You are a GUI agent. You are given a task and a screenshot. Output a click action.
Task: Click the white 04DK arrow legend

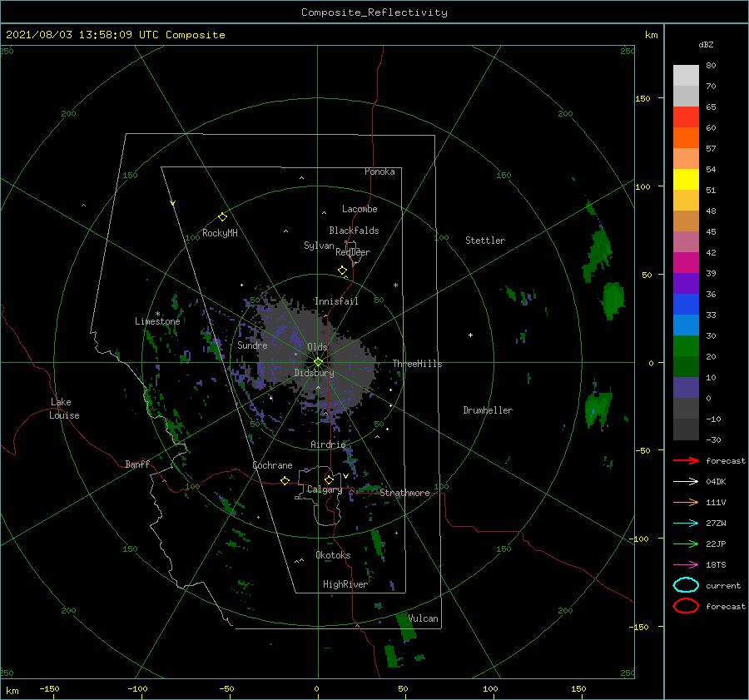686,482
